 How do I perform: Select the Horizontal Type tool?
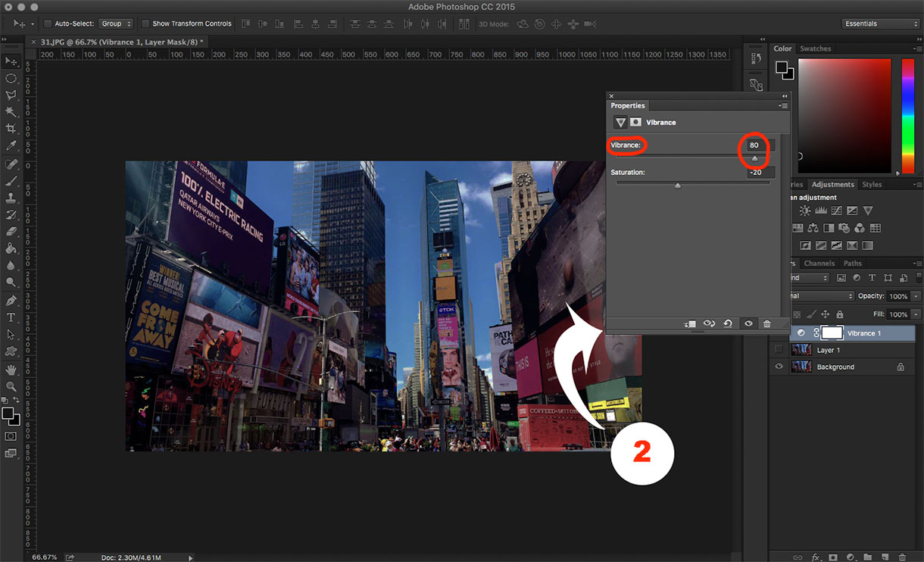[11, 317]
